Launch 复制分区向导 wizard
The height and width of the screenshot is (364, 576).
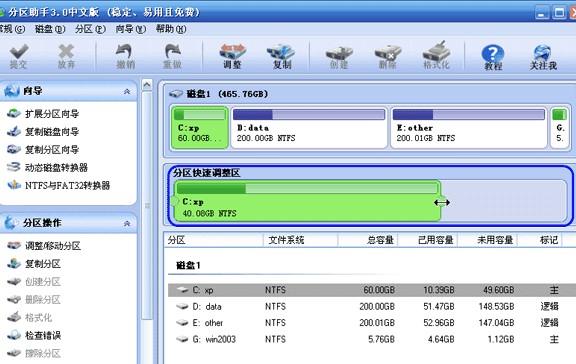43,149
